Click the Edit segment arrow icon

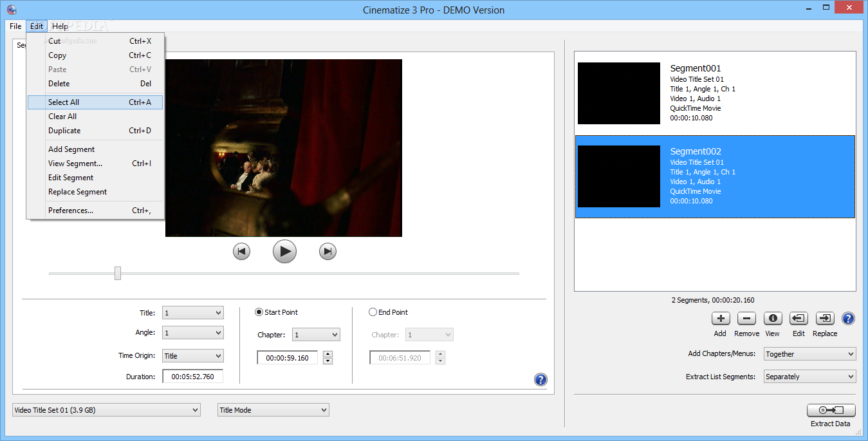799,318
